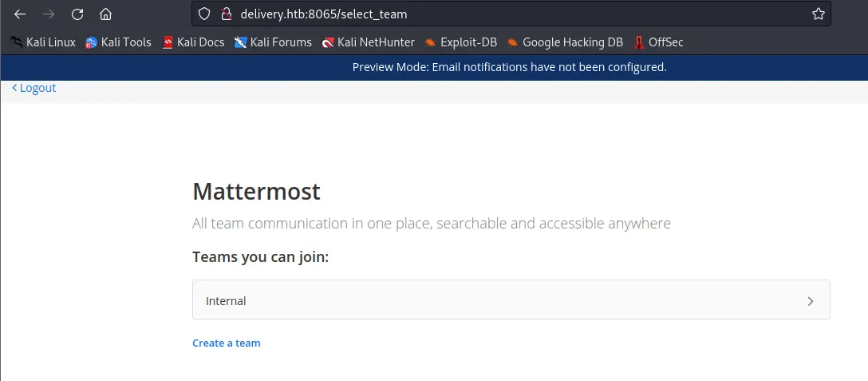Click the chevron on the Internal row
Image resolution: width=868 pixels, height=381 pixels.
810,301
